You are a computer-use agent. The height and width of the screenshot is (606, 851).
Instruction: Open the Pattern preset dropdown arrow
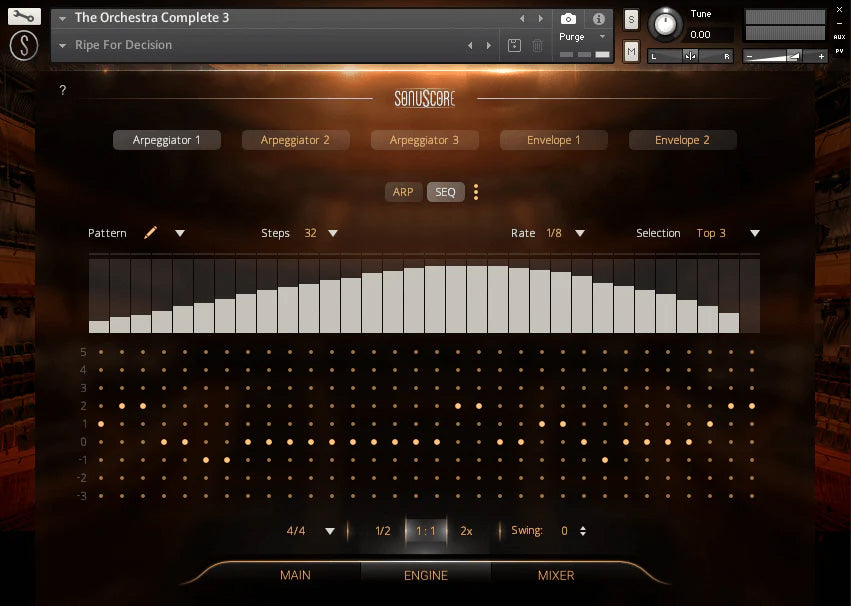[180, 233]
